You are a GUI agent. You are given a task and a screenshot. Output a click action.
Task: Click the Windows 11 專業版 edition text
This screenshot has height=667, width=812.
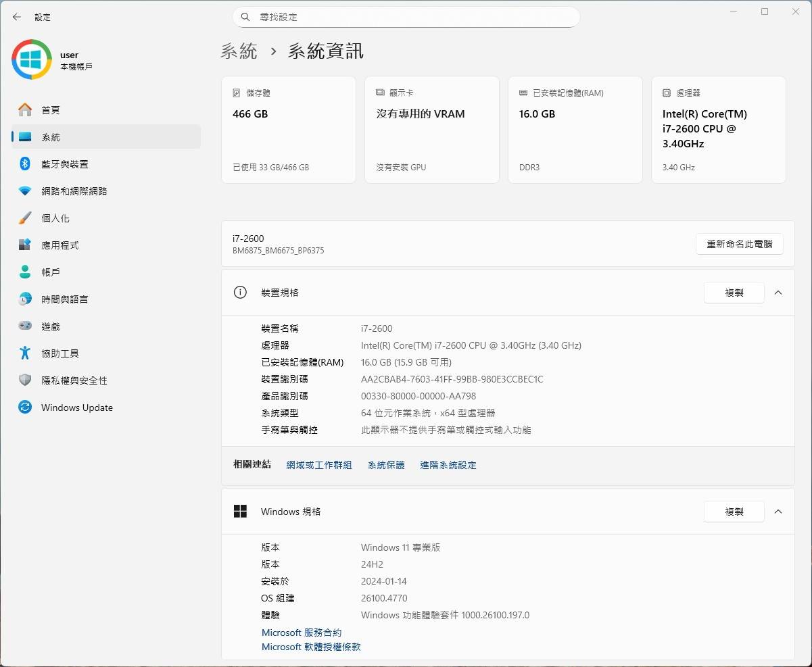coord(401,547)
